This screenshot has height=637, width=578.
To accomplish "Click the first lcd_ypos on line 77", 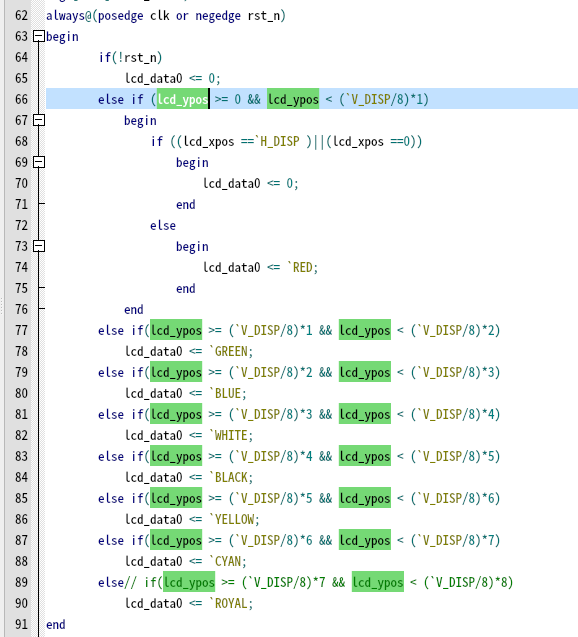I will [x=176, y=330].
